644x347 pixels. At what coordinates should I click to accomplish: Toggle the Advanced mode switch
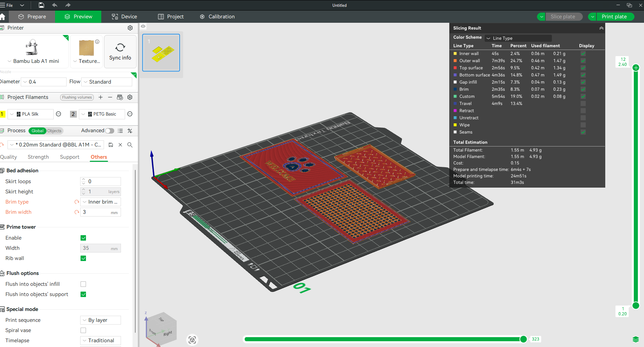pos(109,131)
